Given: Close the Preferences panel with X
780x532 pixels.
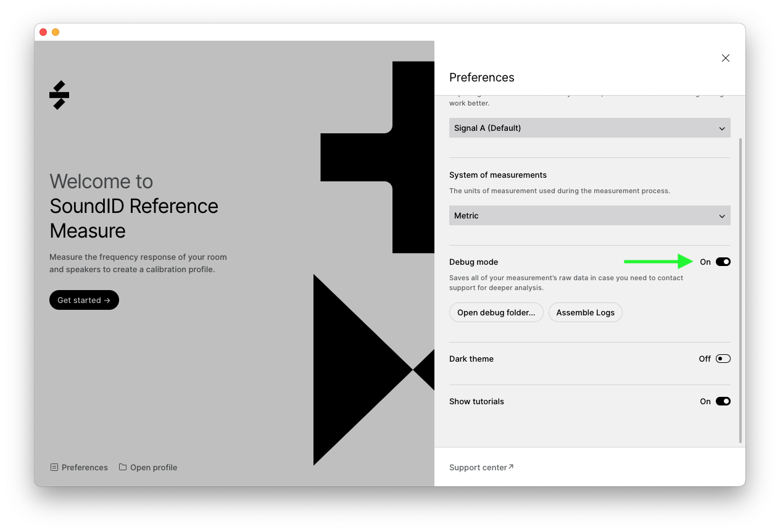Looking at the screenshot, I should 726,58.
